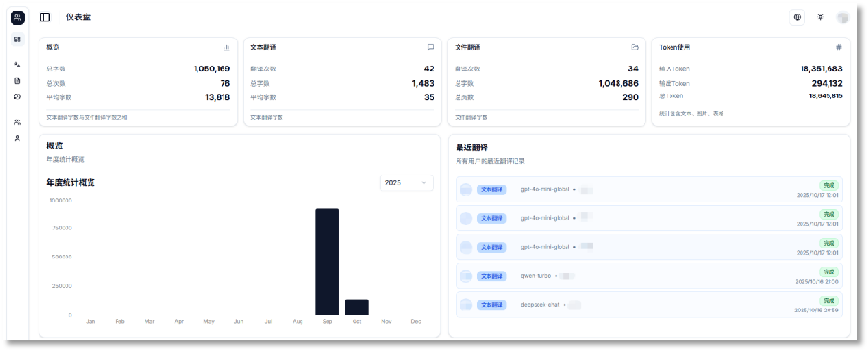The width and height of the screenshot is (868, 351).
Task: Click the 最近翻译 section heading
Action: click(472, 148)
